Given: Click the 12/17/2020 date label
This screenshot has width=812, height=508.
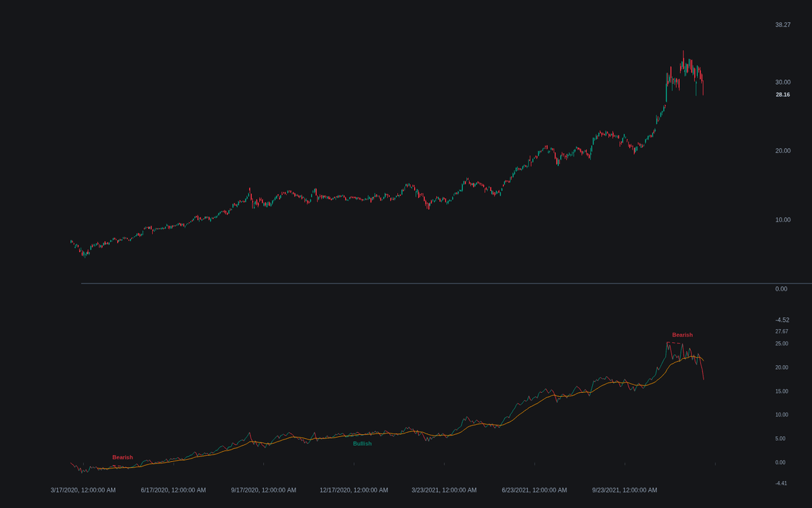Looking at the screenshot, I should tap(354, 490).
